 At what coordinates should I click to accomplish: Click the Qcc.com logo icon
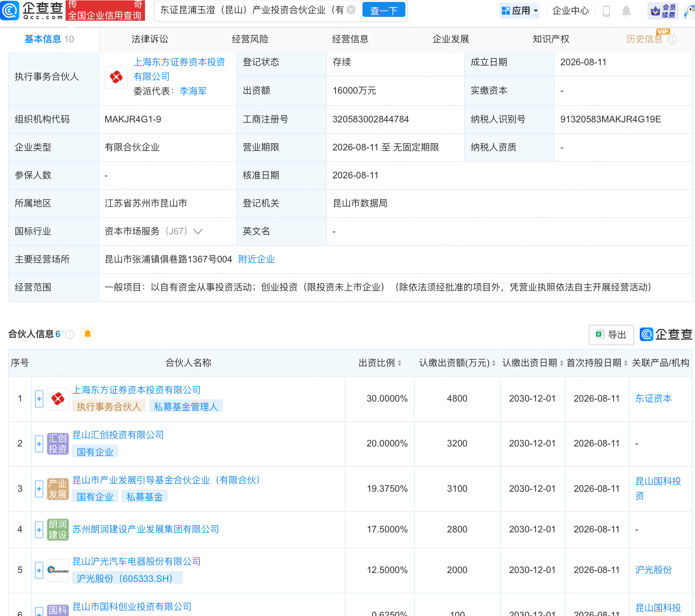(10, 10)
